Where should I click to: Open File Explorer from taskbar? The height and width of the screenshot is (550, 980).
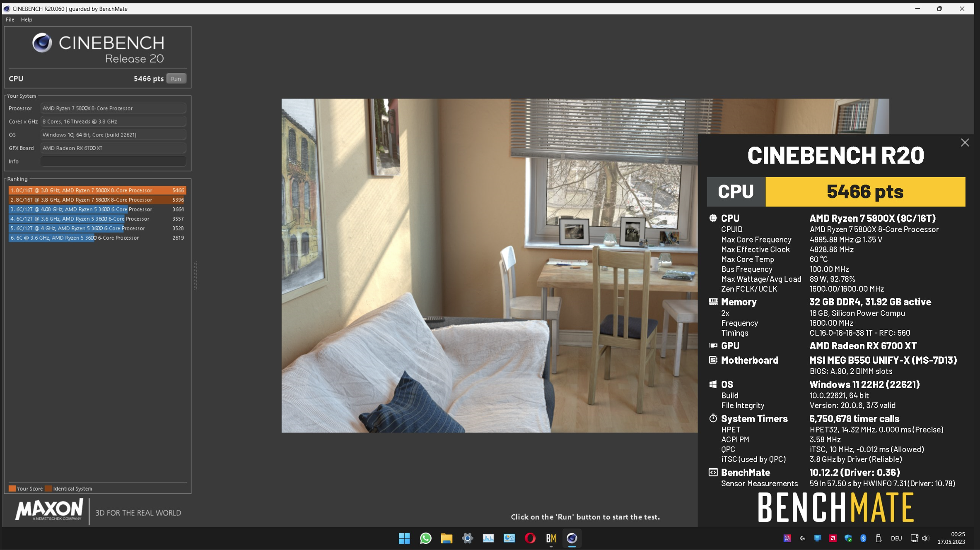click(x=446, y=538)
